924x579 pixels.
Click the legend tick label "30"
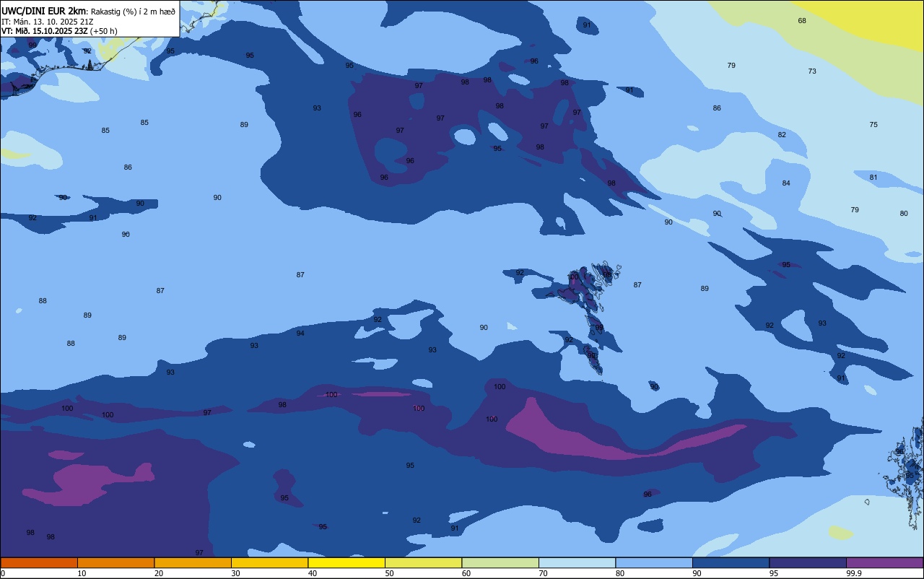pos(235,573)
